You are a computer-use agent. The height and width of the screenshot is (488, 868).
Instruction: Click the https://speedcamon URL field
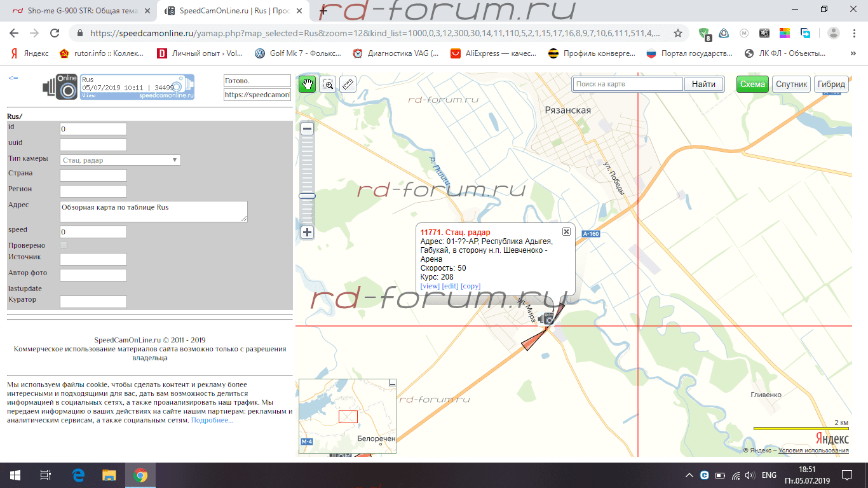pyautogui.click(x=257, y=95)
